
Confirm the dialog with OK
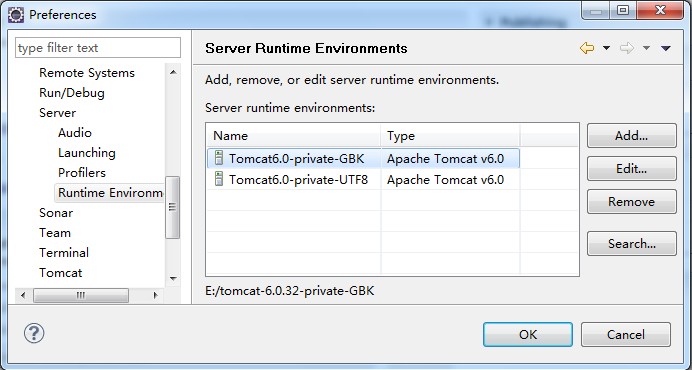pyautogui.click(x=528, y=334)
